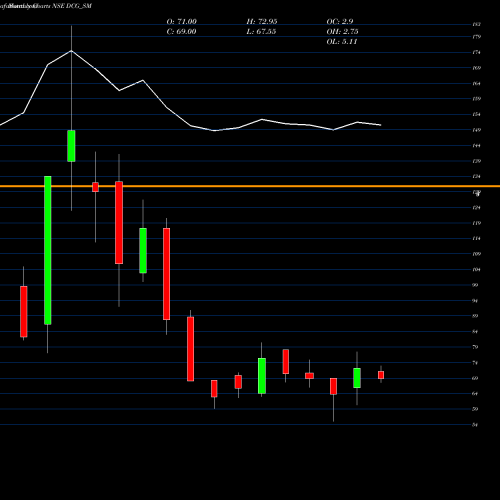Click the orange horizontal price level line
Image resolution: width=500 pixels, height=500 pixels.
(250, 186)
